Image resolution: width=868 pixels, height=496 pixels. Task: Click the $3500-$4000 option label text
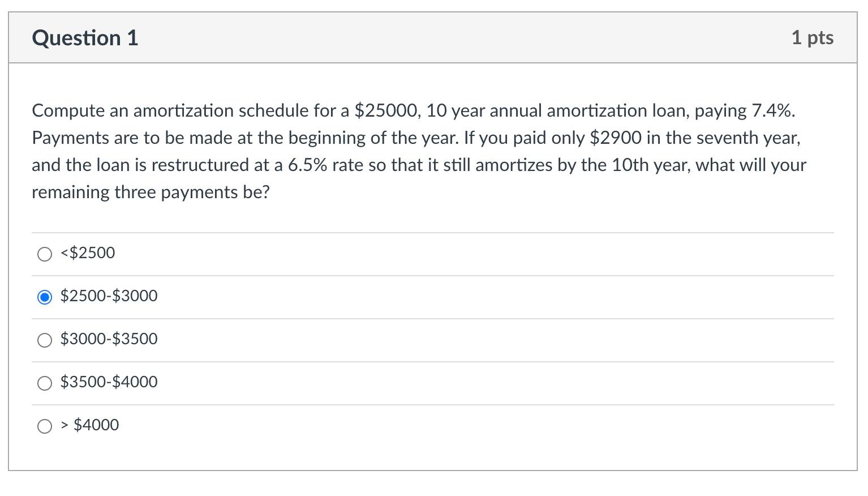tap(109, 382)
